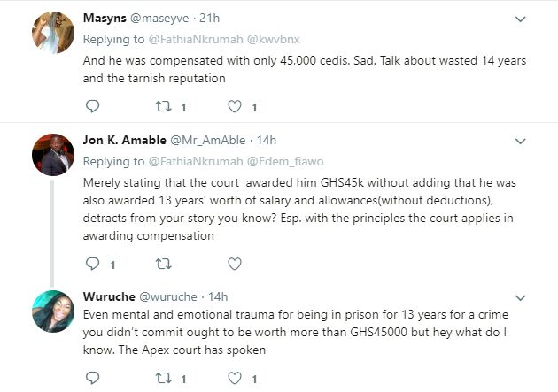Like Masyns' tweet
The width and height of the screenshot is (558, 392).
click(235, 107)
